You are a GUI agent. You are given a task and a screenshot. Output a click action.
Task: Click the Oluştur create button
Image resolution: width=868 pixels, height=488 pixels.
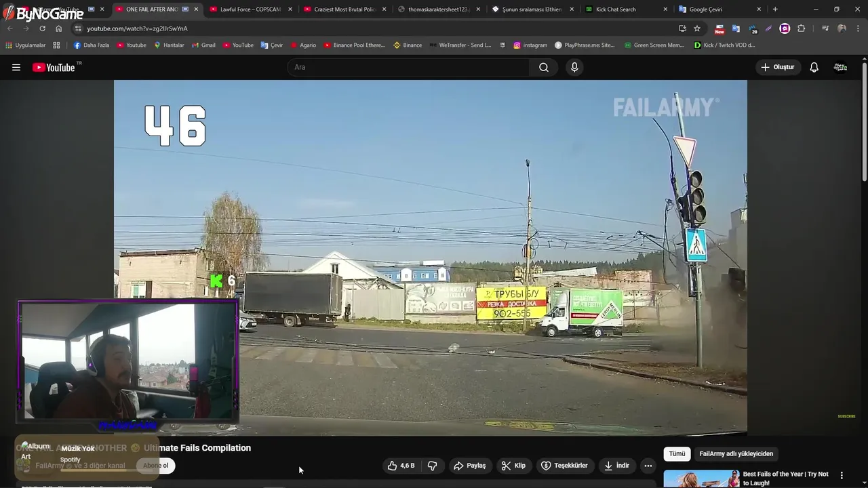(777, 67)
